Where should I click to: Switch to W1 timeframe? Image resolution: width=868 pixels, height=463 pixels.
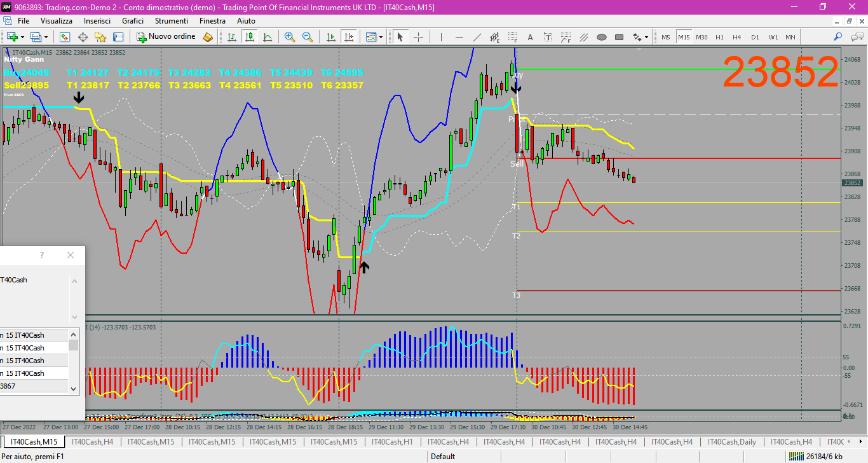click(773, 37)
